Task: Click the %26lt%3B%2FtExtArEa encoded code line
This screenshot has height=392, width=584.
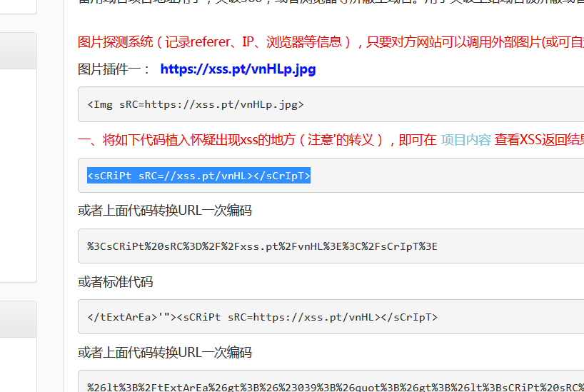Action: click(x=336, y=387)
